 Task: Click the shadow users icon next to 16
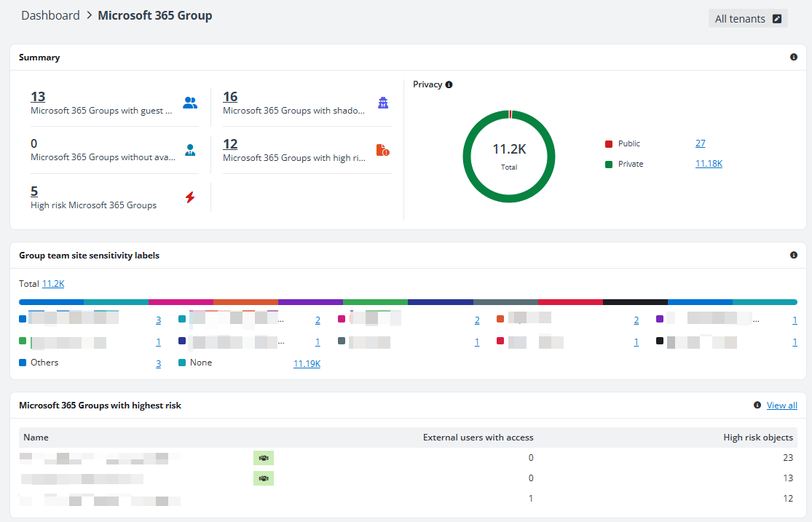[382, 103]
